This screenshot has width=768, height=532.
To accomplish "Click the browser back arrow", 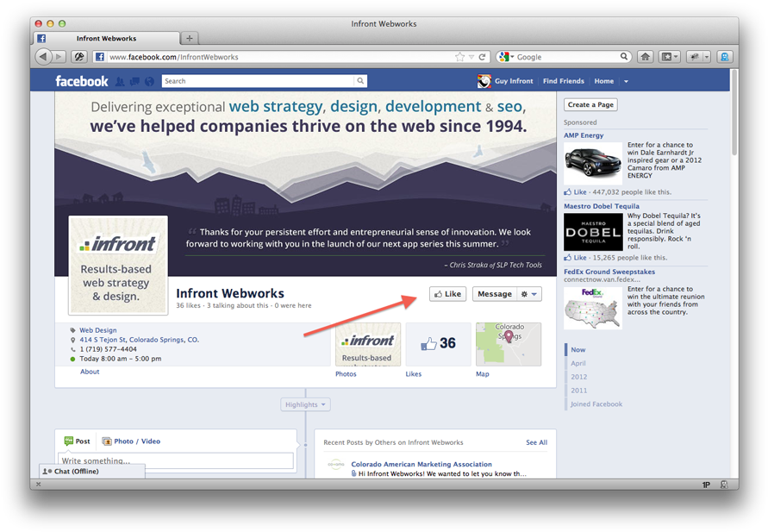I will (43, 57).
